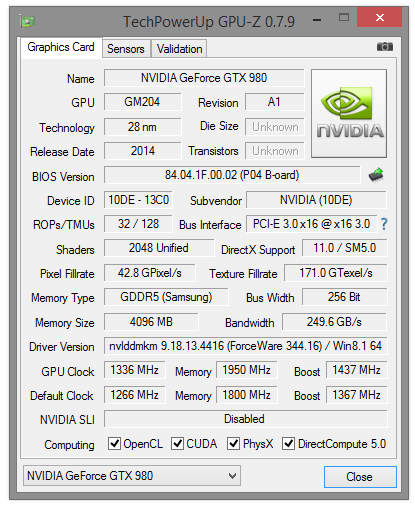Select the GPU field showing GM204
The image size is (415, 506).
click(x=142, y=102)
